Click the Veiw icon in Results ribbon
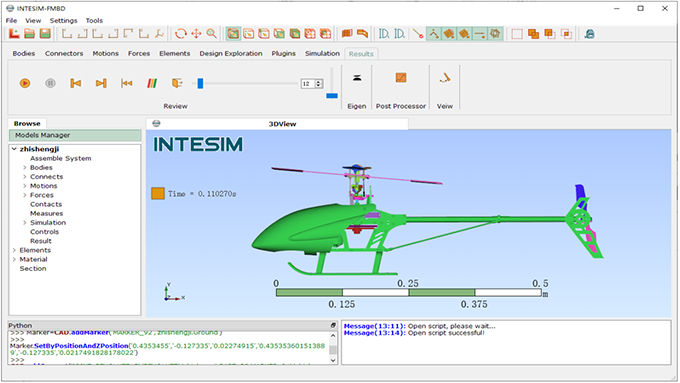This screenshot has height=383, width=680. 445,78
